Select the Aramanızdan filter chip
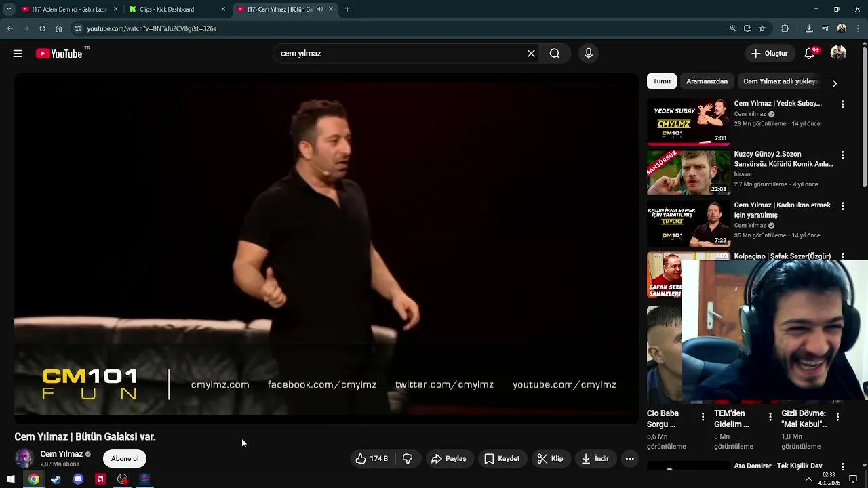Screen dimensions: 868x488 pos(707,81)
